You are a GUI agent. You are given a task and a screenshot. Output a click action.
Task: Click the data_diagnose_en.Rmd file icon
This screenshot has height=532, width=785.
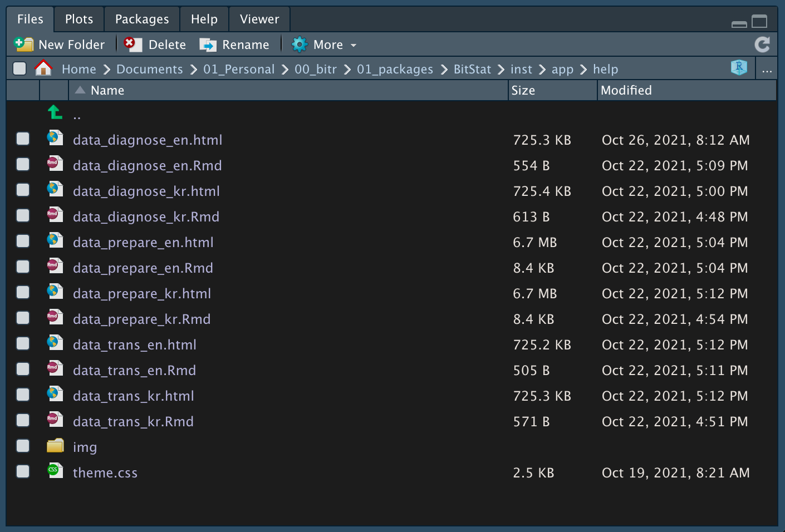click(x=55, y=164)
